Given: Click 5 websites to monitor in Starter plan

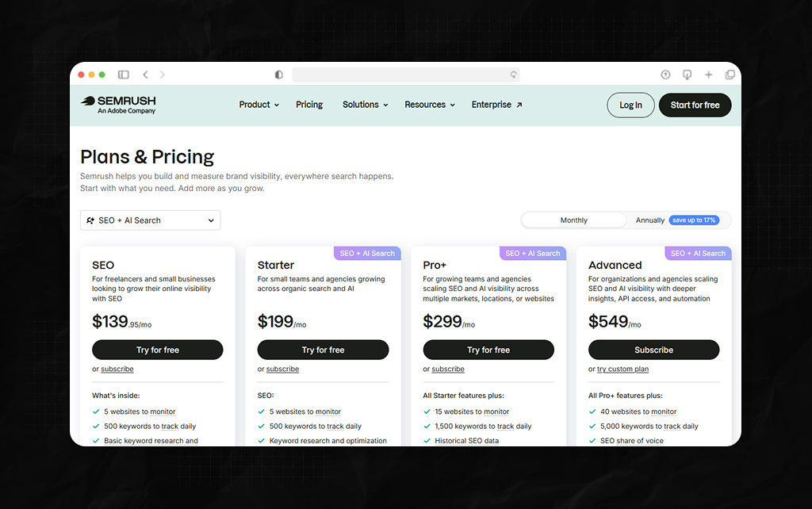Looking at the screenshot, I should (305, 411).
